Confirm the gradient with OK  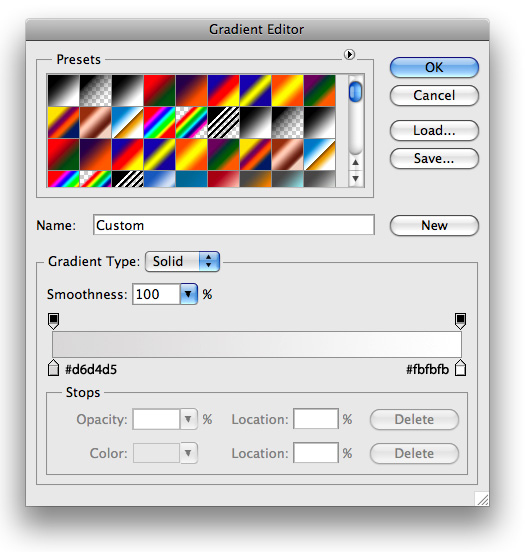(x=434, y=67)
